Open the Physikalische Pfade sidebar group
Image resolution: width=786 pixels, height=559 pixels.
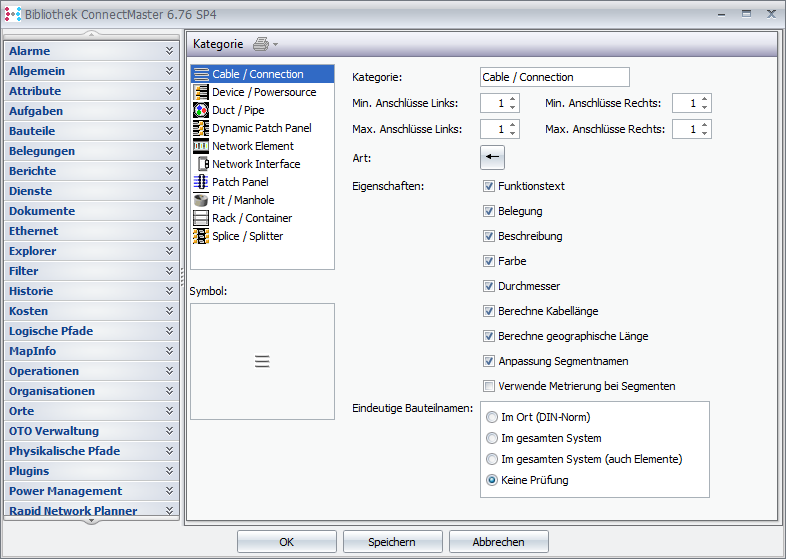click(91, 451)
